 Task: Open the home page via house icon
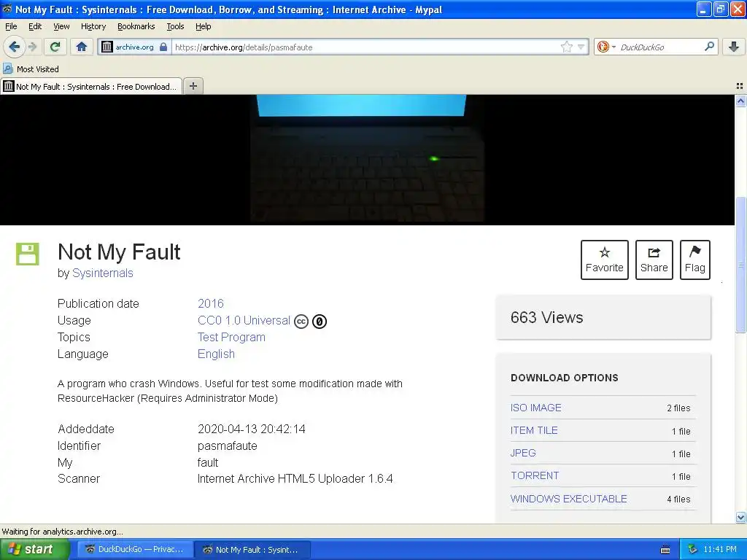pyautogui.click(x=82, y=47)
